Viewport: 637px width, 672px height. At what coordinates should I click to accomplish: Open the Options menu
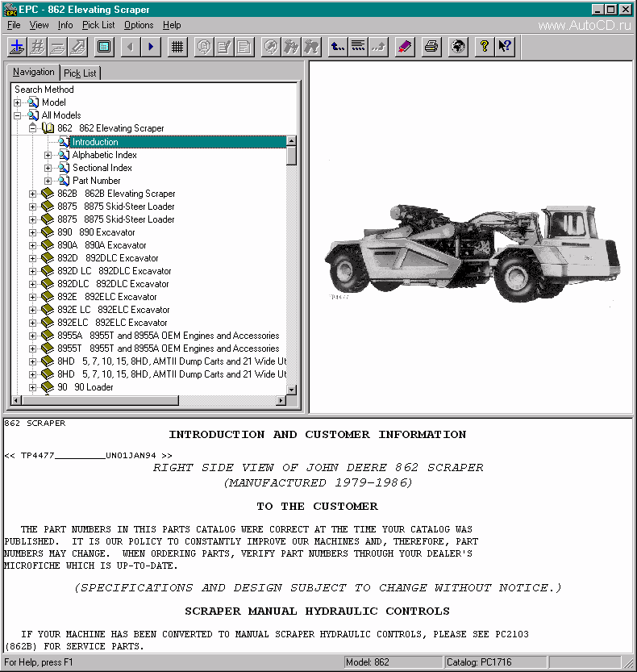(x=139, y=25)
